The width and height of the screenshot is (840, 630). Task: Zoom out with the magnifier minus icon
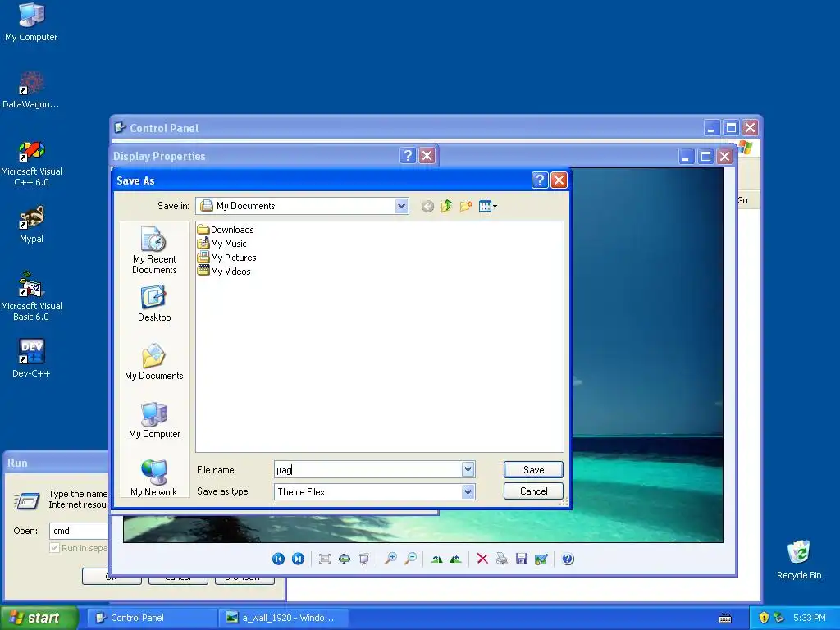(x=410, y=559)
